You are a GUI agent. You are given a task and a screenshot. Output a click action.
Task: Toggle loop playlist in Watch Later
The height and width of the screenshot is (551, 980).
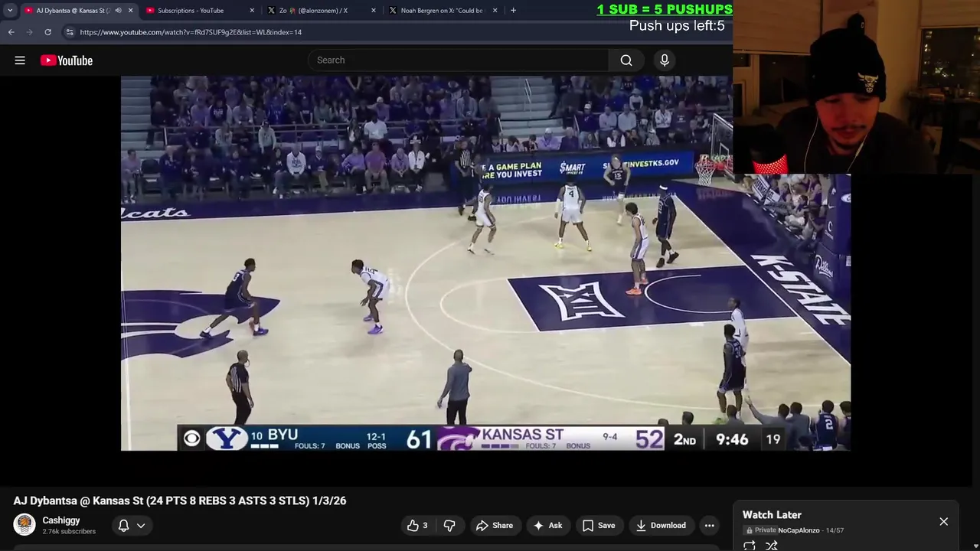pos(750,546)
